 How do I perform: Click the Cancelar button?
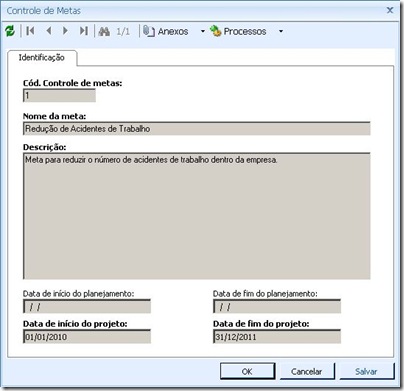tap(307, 371)
